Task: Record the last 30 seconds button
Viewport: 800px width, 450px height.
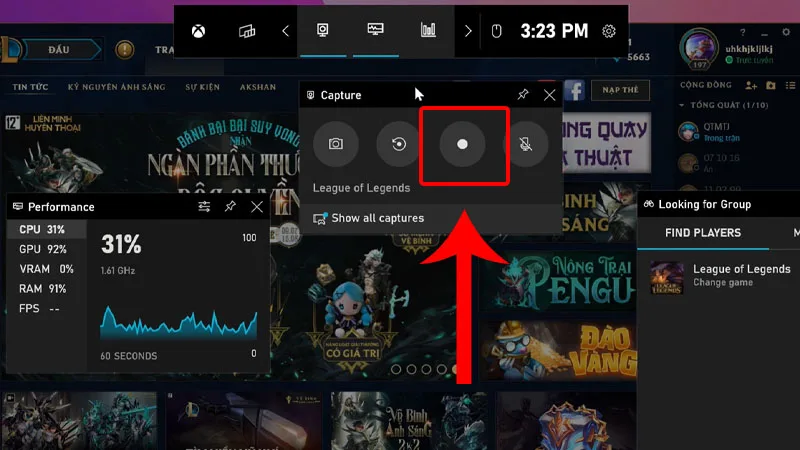Action: pyautogui.click(x=399, y=144)
